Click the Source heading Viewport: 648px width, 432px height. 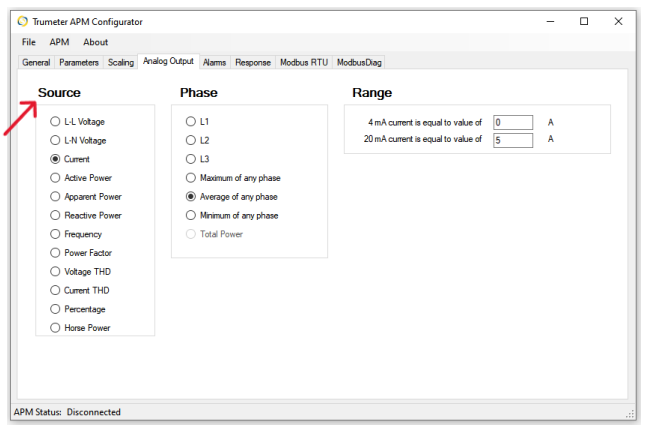[59, 93]
